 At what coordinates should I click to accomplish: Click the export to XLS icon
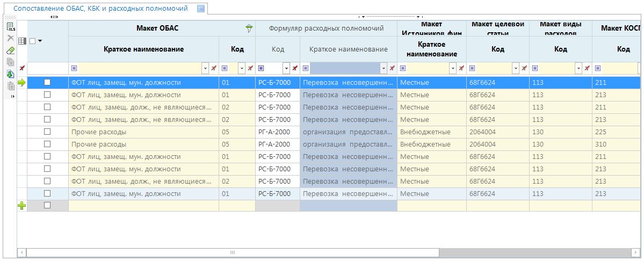point(10,27)
